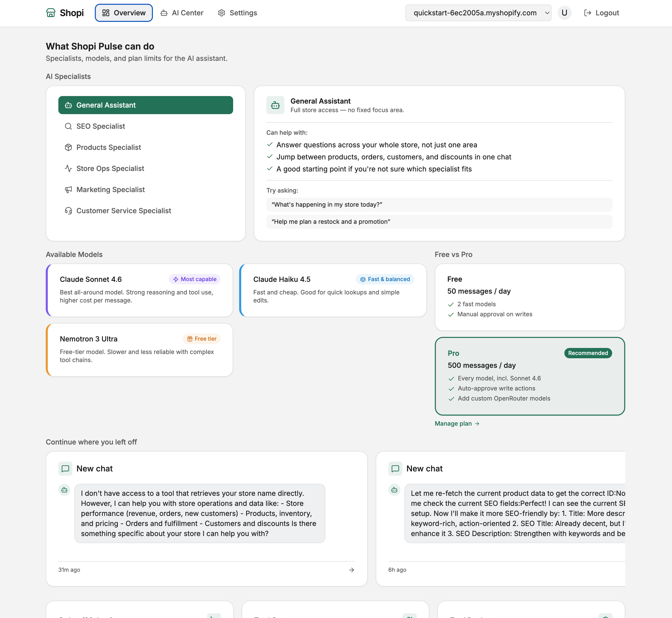Select the Nemotron 3 Ultra model card
The image size is (672, 618).
[x=139, y=349]
